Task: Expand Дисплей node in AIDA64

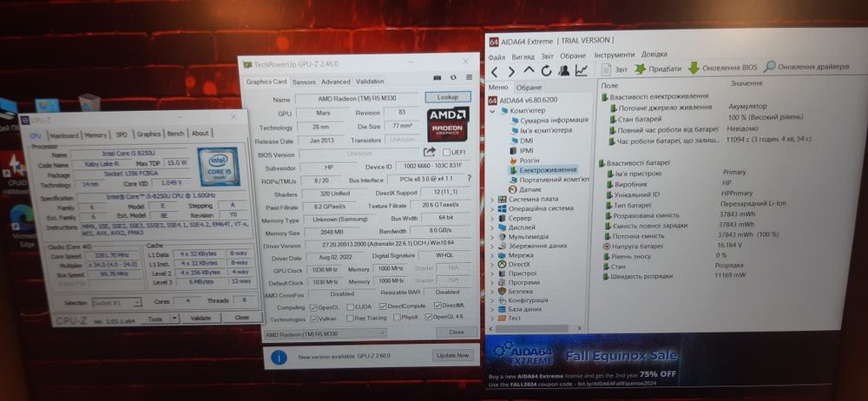Action: click(x=493, y=227)
